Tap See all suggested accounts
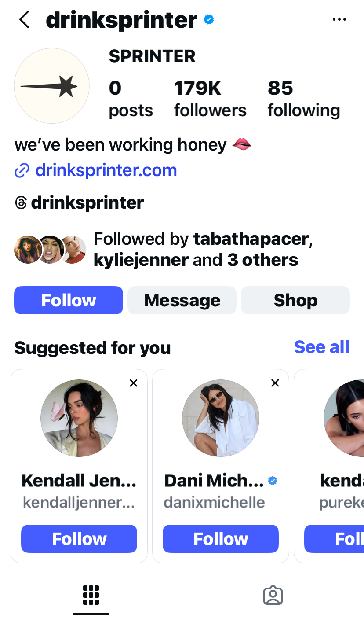Viewport: 364px width, 644px height. 321,347
